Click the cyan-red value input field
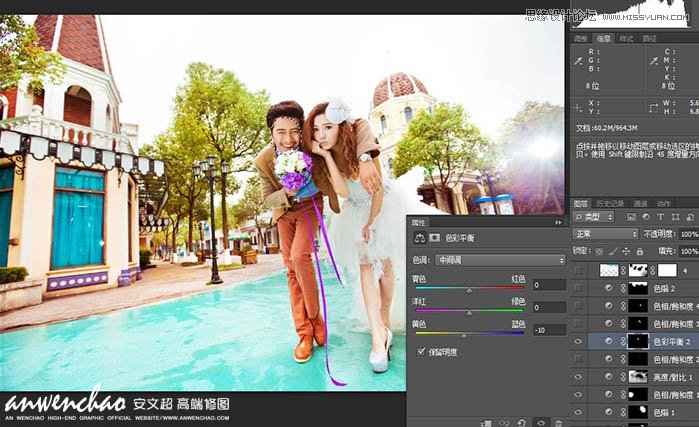The width and height of the screenshot is (699, 427). coord(549,284)
